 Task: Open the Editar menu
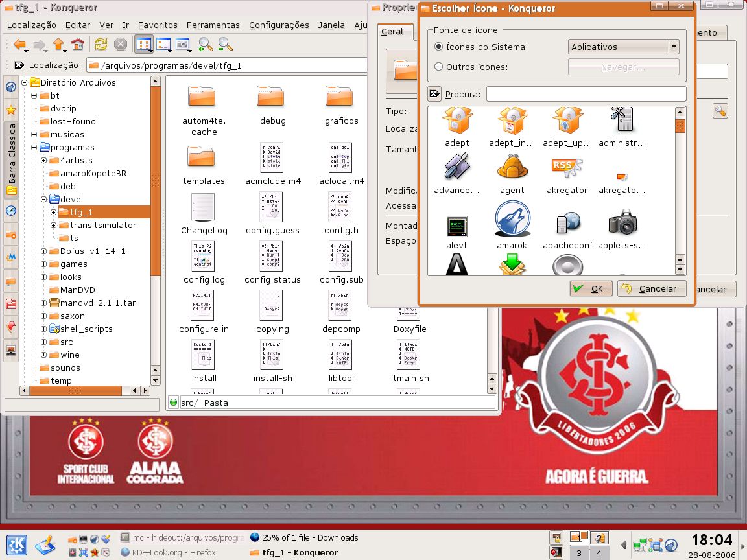coord(78,25)
